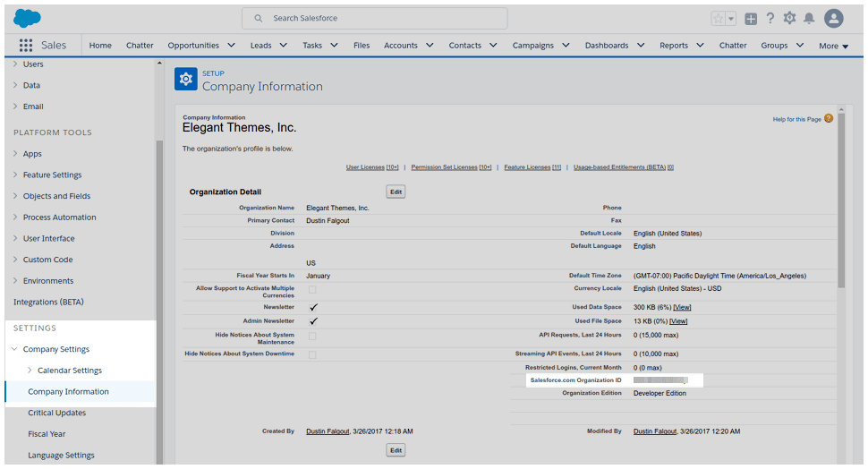Select Fiscal Year in the sidebar
This screenshot has height=469, width=868.
click(x=47, y=434)
